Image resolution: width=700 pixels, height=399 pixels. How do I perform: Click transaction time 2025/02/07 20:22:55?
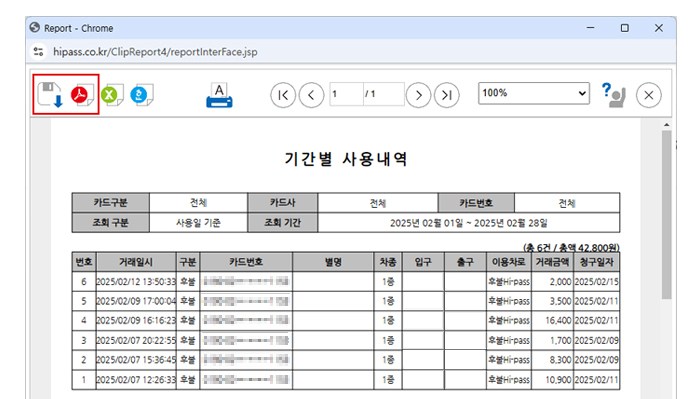[136, 340]
